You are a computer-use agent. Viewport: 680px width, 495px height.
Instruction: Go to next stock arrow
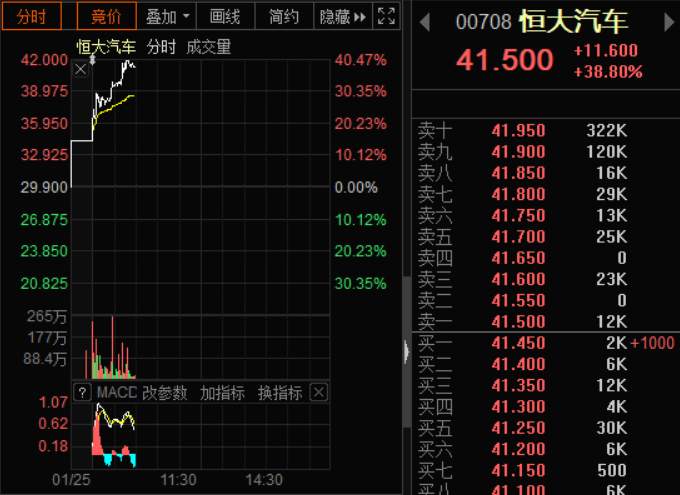669,22
